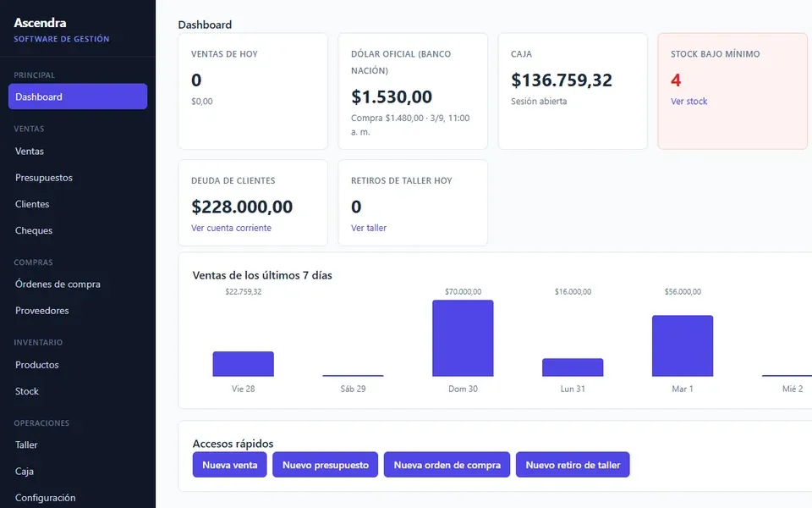Image resolution: width=812 pixels, height=508 pixels.
Task: Click the $70.000,00 bar label
Action: [x=463, y=291]
